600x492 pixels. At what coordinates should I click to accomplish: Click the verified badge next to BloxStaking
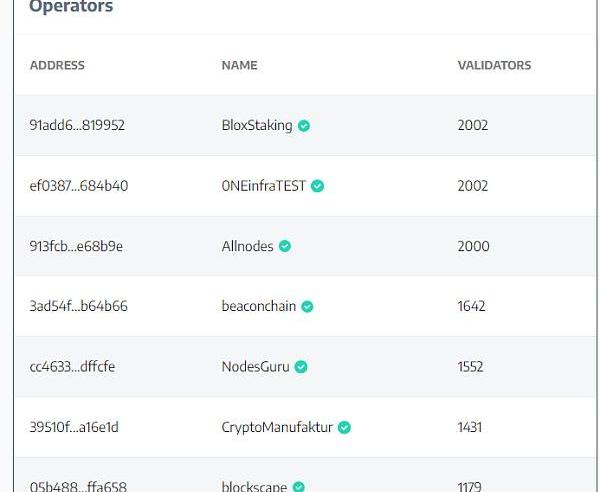(304, 125)
